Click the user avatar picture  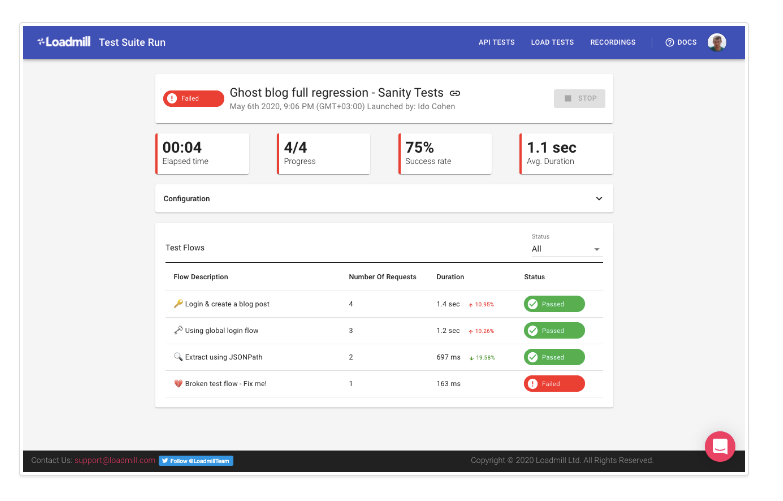717,42
